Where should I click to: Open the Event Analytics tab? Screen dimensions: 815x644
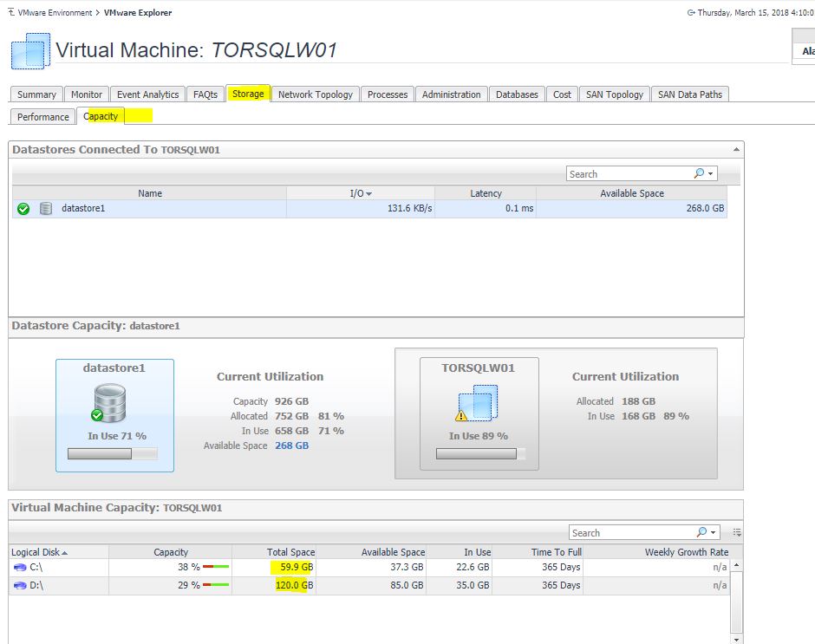[147, 94]
